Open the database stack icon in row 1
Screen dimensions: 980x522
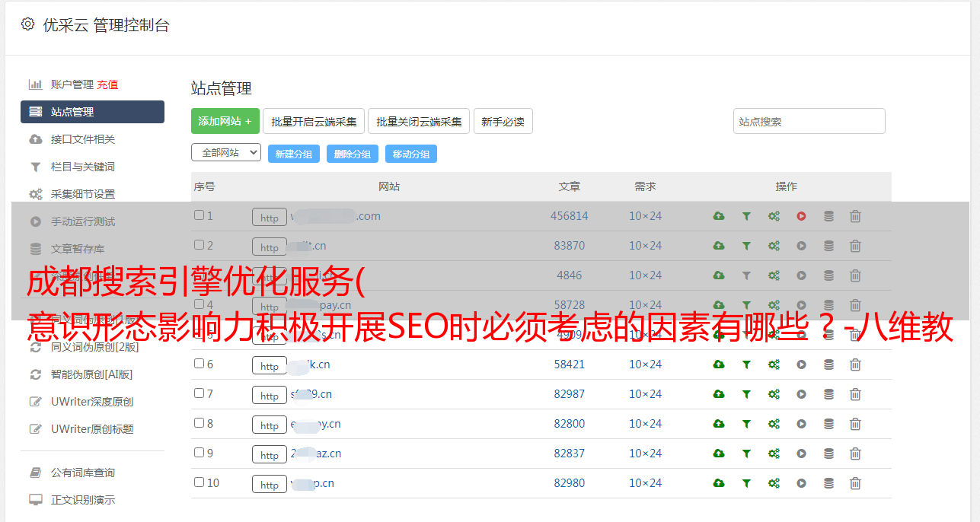pos(828,216)
